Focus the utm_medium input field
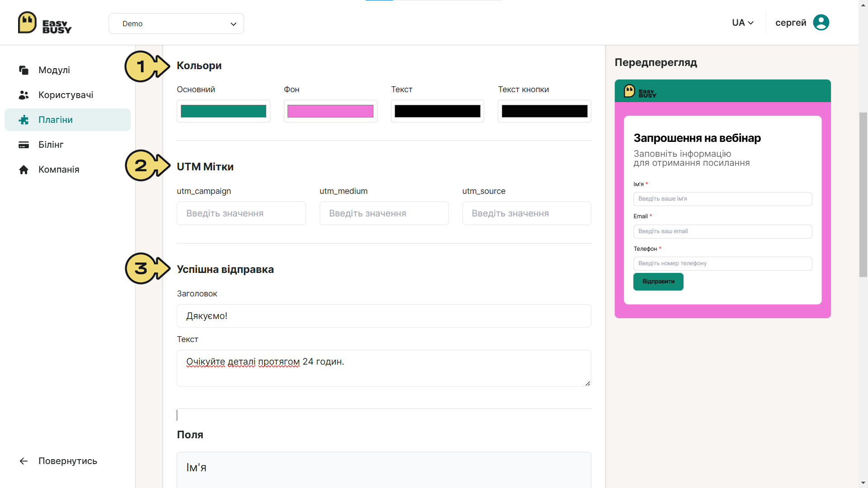Screen dimensions: 868x488 [x=384, y=213]
